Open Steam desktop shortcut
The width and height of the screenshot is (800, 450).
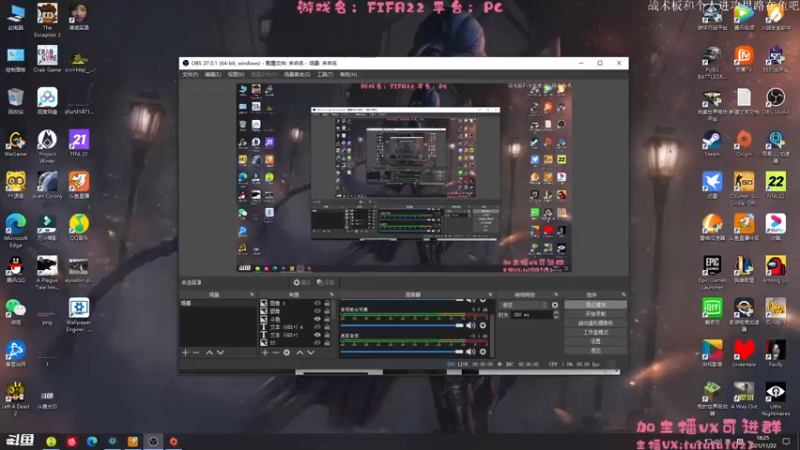click(712, 144)
